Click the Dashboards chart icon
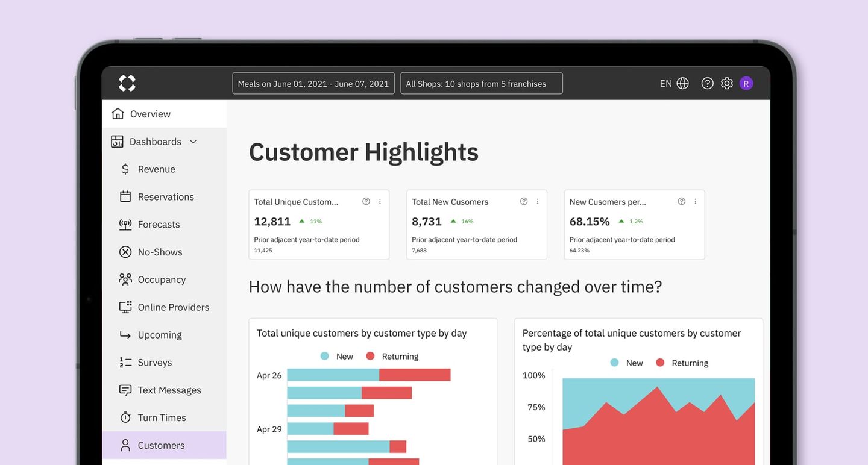 click(117, 142)
